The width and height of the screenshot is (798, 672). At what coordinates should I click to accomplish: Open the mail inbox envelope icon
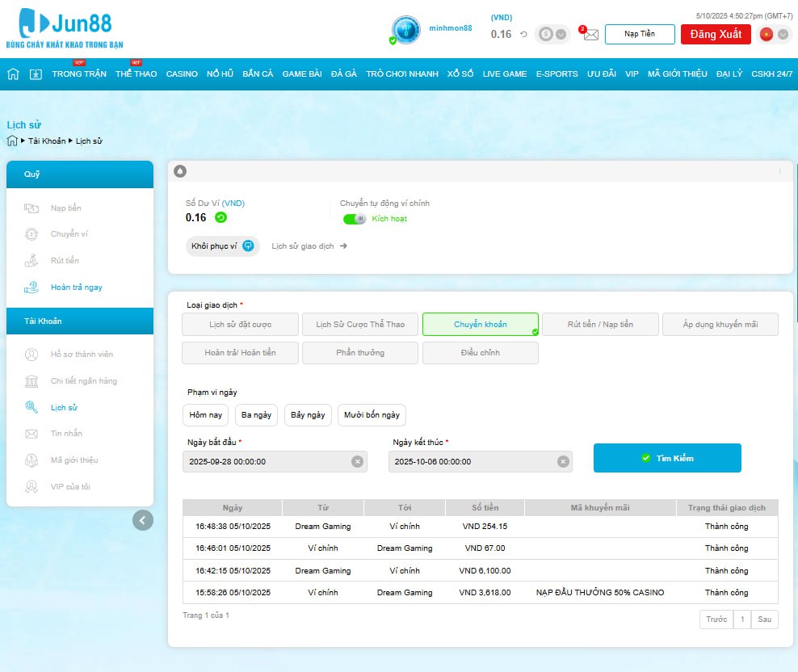(590, 35)
